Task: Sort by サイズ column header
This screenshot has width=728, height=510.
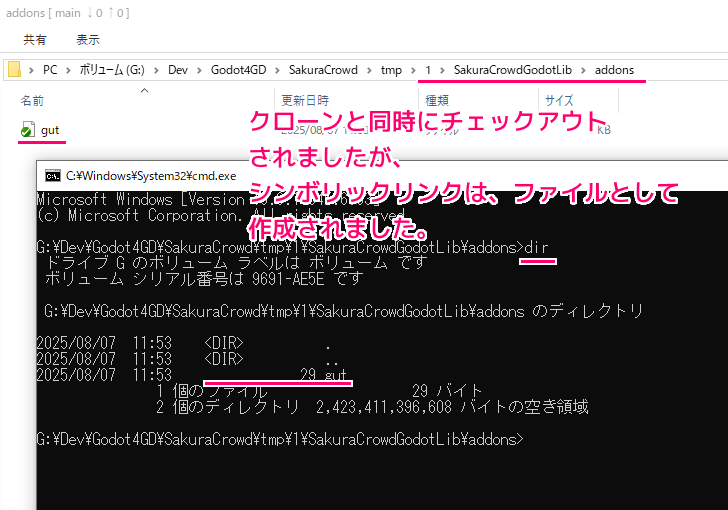Action: coord(558,101)
